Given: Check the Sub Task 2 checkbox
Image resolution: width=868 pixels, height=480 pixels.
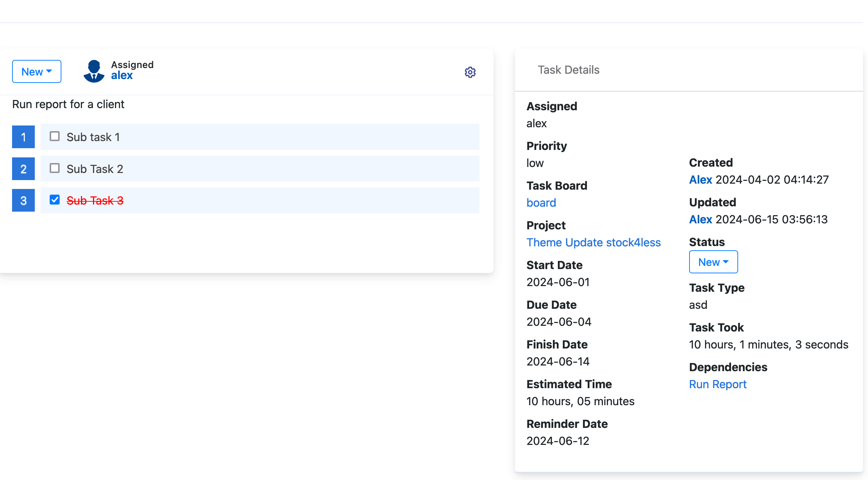Looking at the screenshot, I should 54,168.
